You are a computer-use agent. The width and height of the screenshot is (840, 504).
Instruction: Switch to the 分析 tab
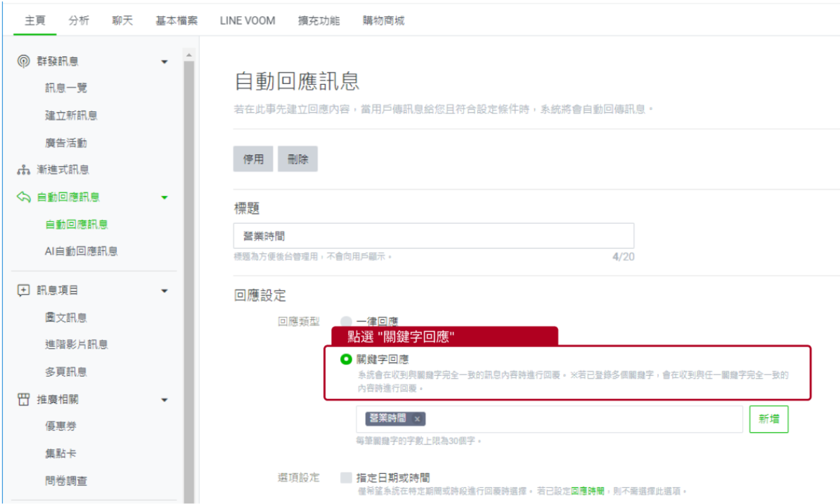(x=79, y=20)
